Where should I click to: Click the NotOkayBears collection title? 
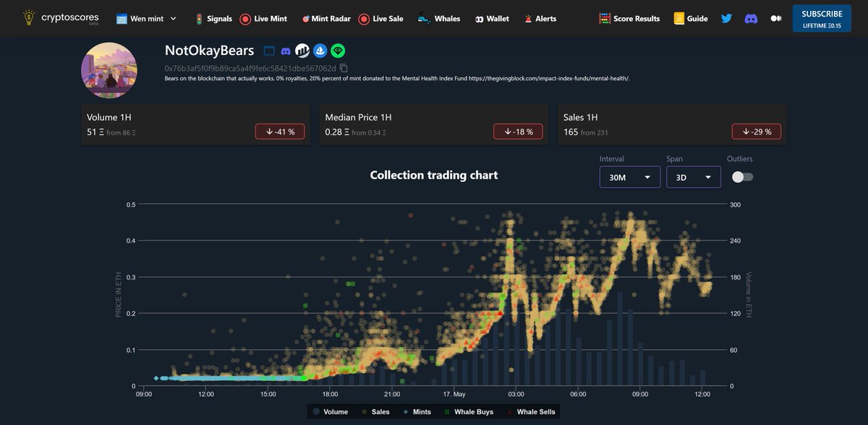pos(210,51)
